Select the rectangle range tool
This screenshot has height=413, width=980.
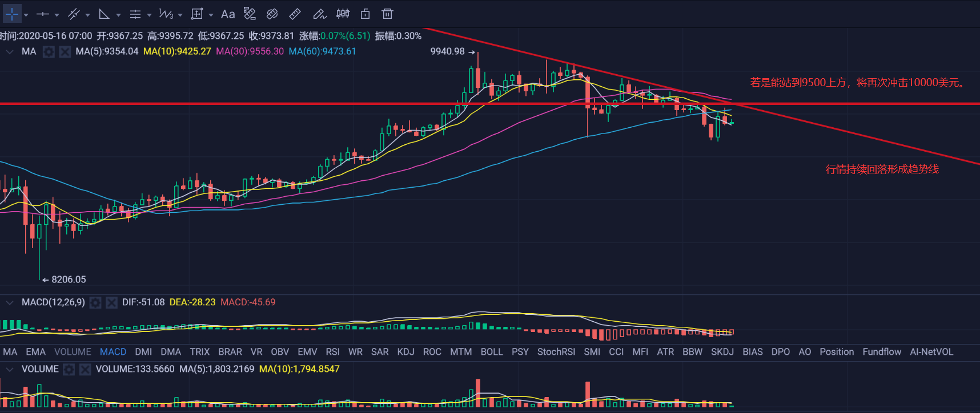197,14
